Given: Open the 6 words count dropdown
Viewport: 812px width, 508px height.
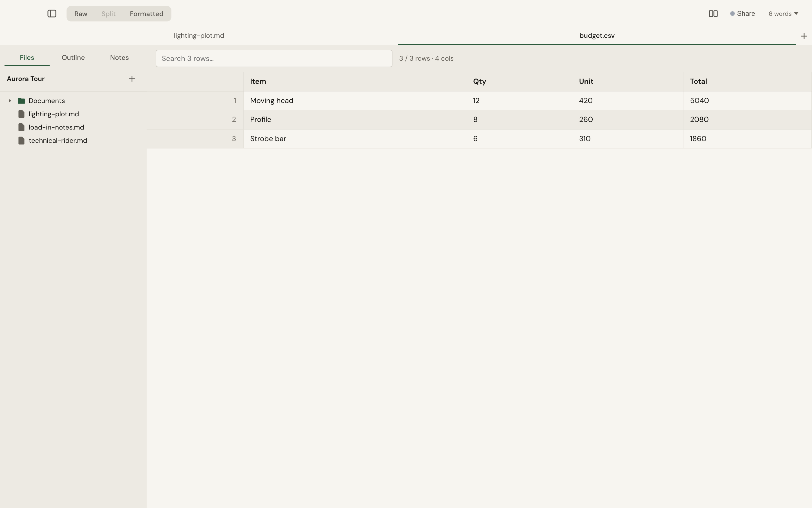Looking at the screenshot, I should pos(783,14).
